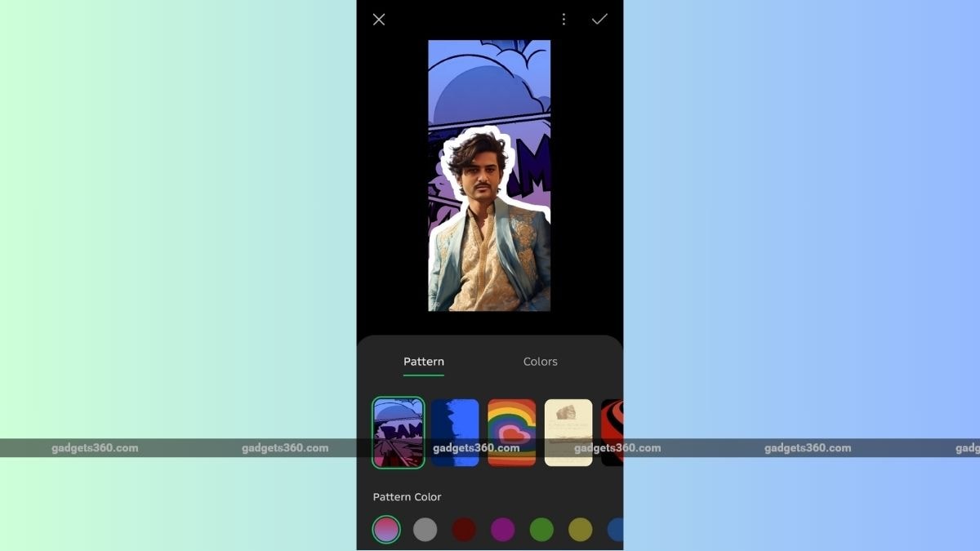Screen dimensions: 980x551
Task: Switch to the Colors tab
Action: [x=540, y=362]
